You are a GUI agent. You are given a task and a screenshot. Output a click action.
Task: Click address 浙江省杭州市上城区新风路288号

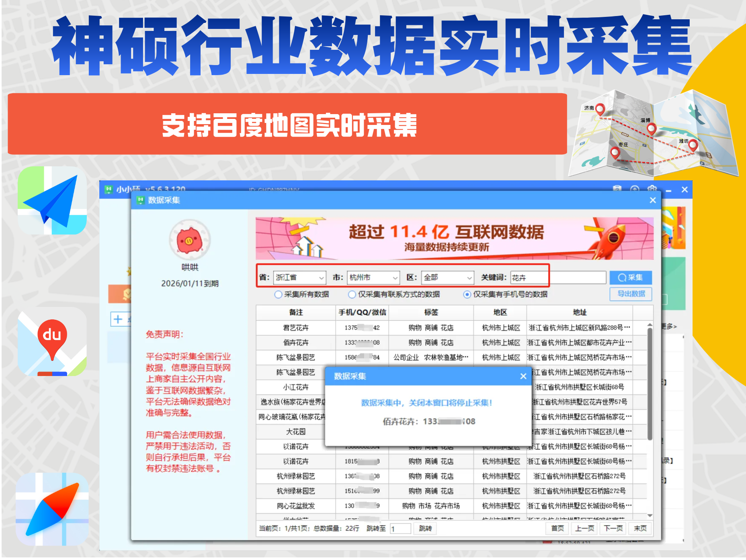[580, 328]
